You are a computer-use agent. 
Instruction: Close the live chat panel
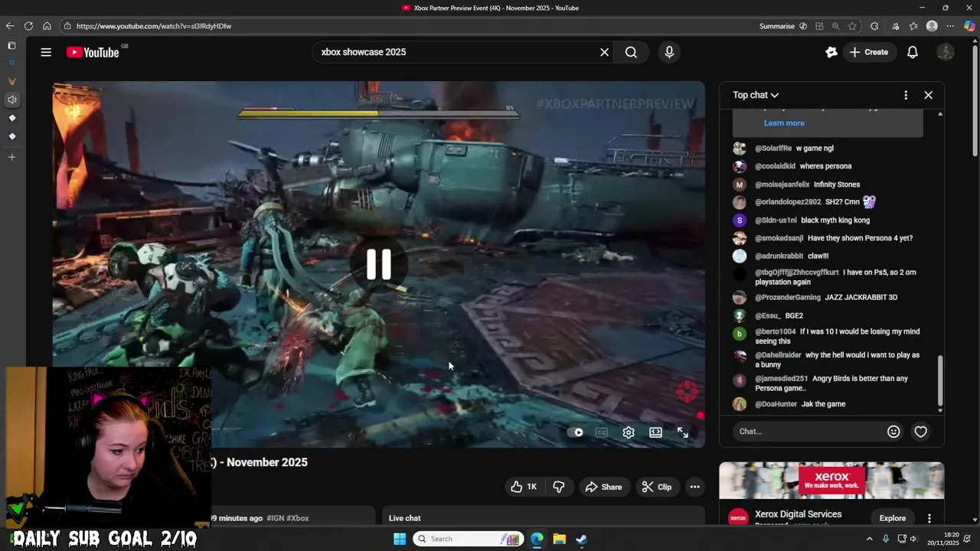pyautogui.click(x=928, y=95)
